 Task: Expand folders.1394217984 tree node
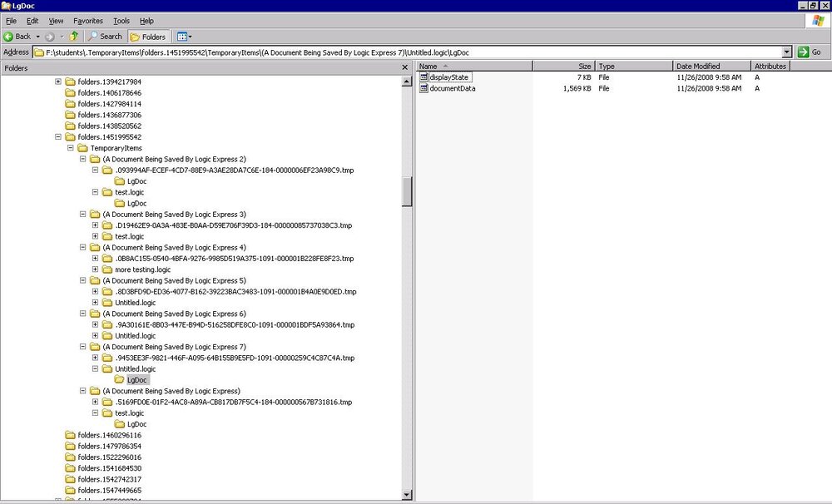(58, 82)
